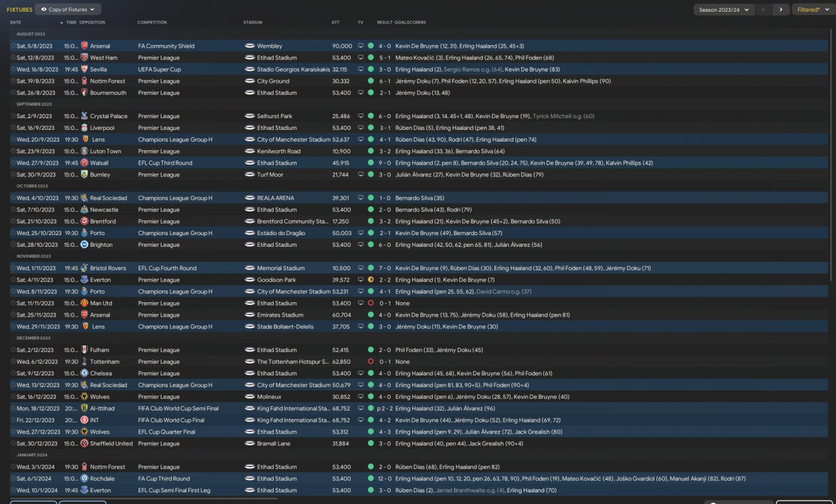The image size is (836, 504).
Task: Click the Tottenham club crest
Action: (84, 362)
